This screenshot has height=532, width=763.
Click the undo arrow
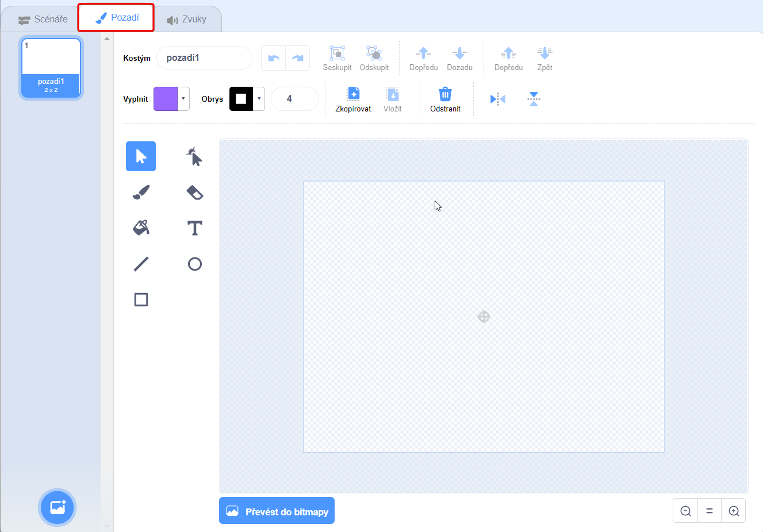(x=274, y=58)
